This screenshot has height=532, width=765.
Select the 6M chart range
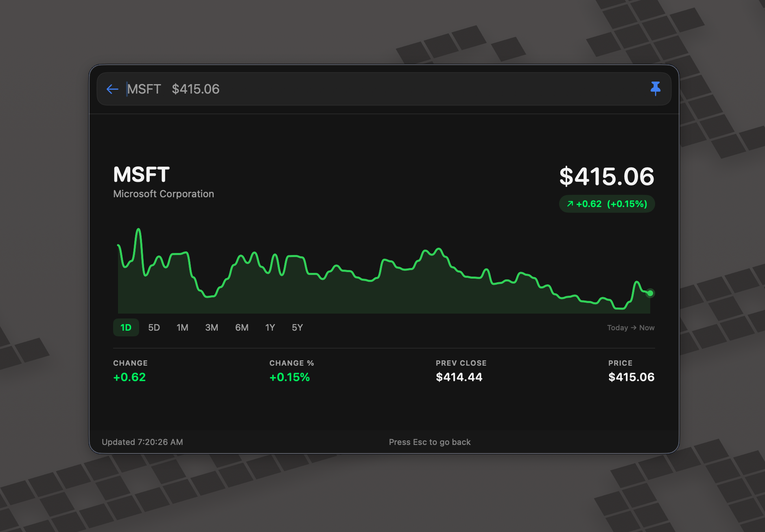pyautogui.click(x=242, y=327)
